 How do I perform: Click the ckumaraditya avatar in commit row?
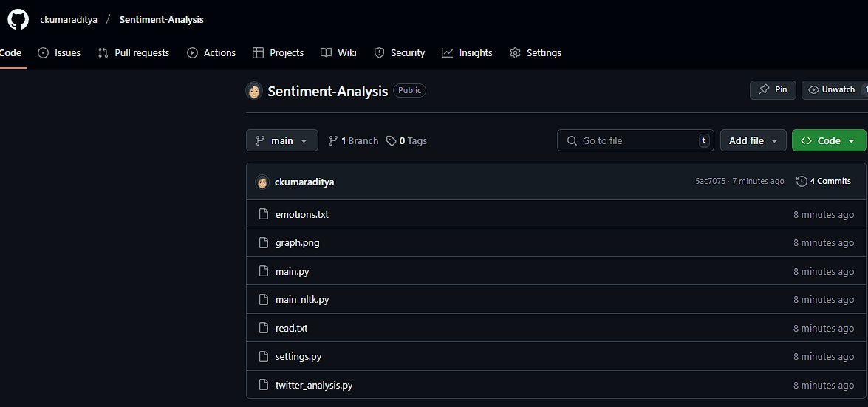pyautogui.click(x=262, y=182)
